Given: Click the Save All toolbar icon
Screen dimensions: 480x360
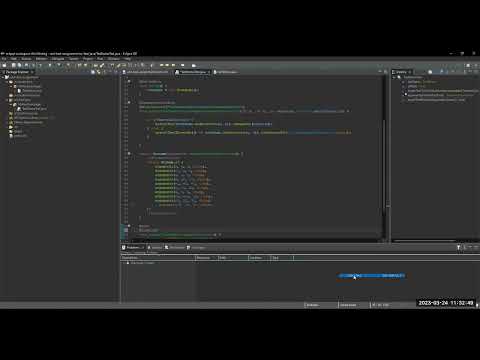Looking at the screenshot, I should click(19, 65).
